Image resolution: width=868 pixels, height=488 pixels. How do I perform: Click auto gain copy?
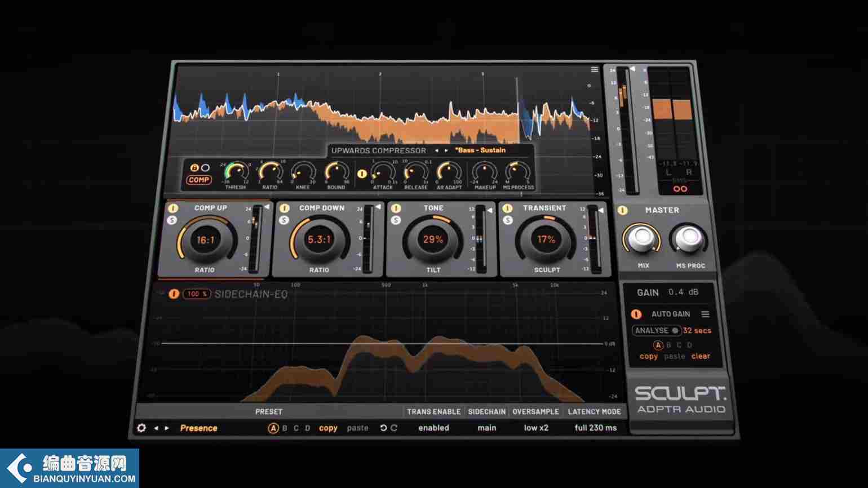pyautogui.click(x=649, y=356)
